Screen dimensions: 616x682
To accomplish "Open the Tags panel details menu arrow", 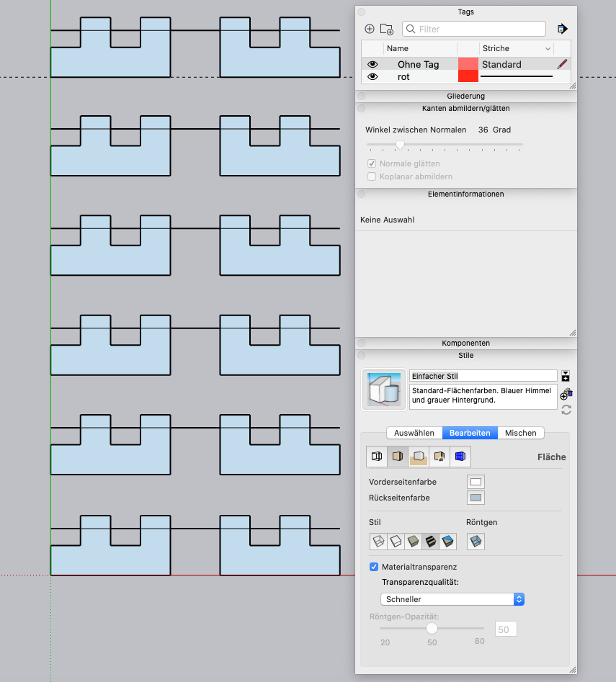I will (x=563, y=29).
